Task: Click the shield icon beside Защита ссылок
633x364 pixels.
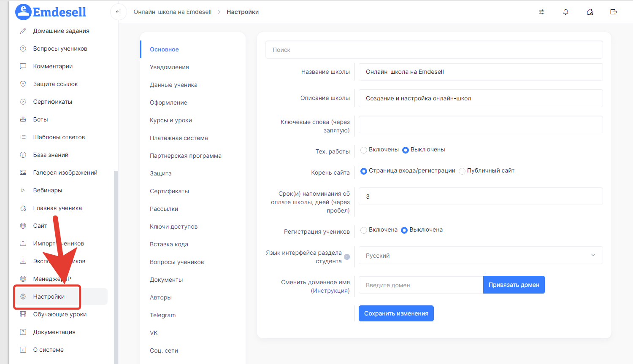Action: pos(23,84)
